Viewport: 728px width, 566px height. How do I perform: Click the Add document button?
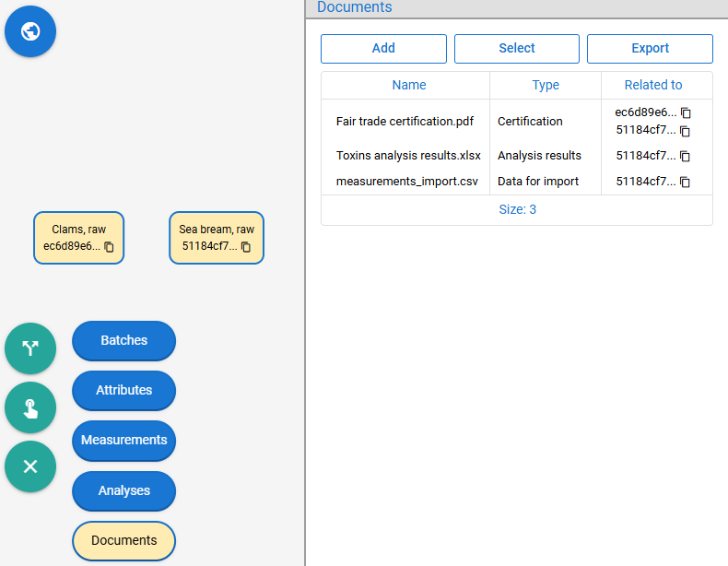383,48
